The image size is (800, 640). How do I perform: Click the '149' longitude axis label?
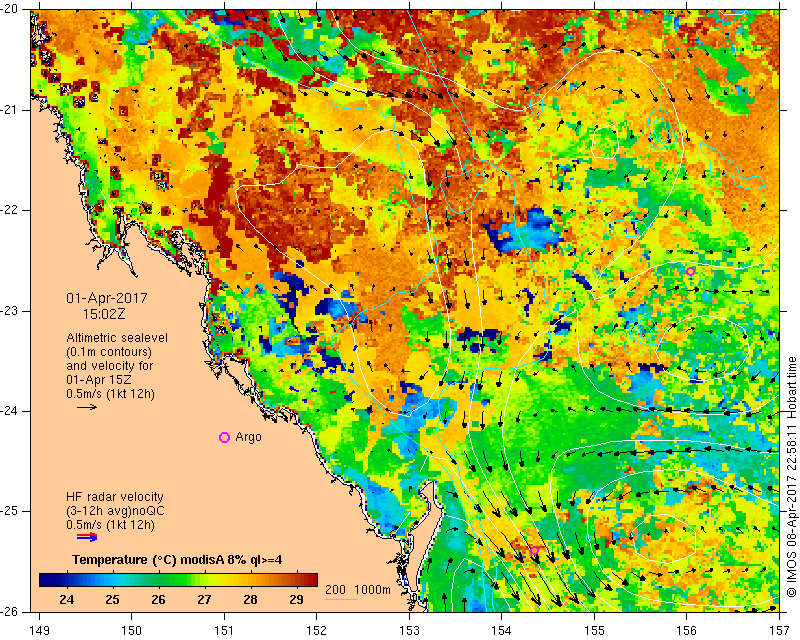[40, 631]
